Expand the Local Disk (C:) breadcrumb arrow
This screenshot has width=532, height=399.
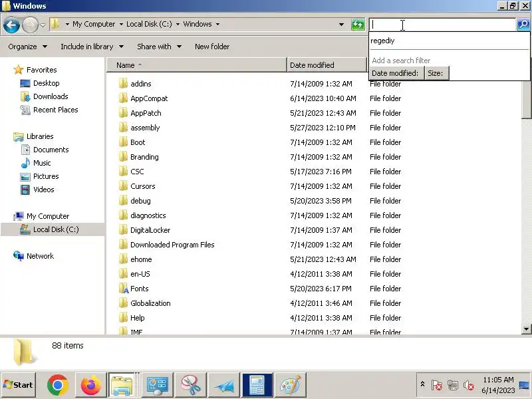[178, 24]
